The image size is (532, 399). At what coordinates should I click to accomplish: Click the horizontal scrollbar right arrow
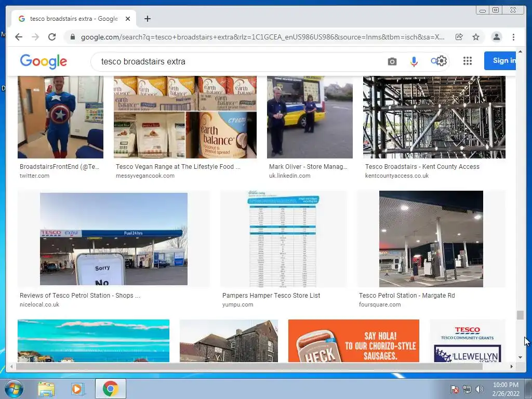(512, 366)
